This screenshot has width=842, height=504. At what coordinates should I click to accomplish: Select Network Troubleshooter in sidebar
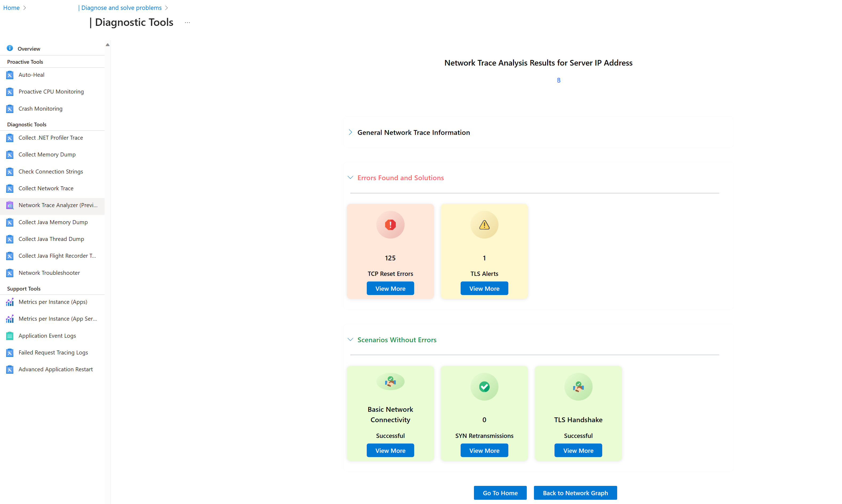point(49,273)
